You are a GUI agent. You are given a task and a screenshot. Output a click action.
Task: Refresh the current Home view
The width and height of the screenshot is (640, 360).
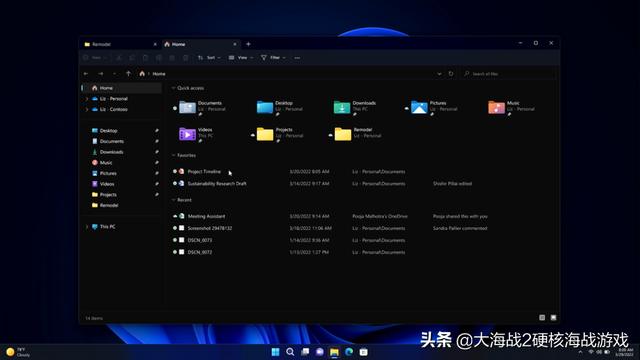coord(451,74)
